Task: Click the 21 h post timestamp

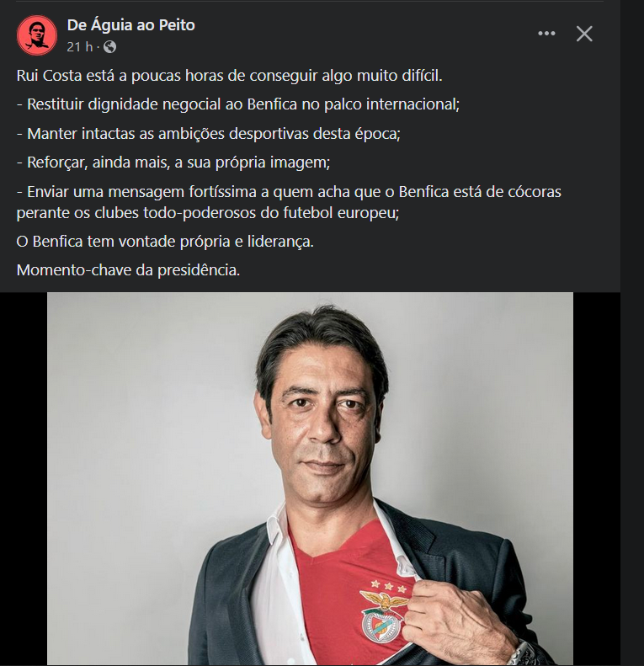Action: coord(79,46)
